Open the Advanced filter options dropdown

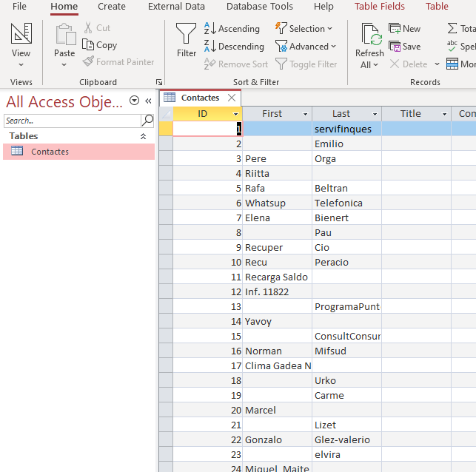click(306, 47)
